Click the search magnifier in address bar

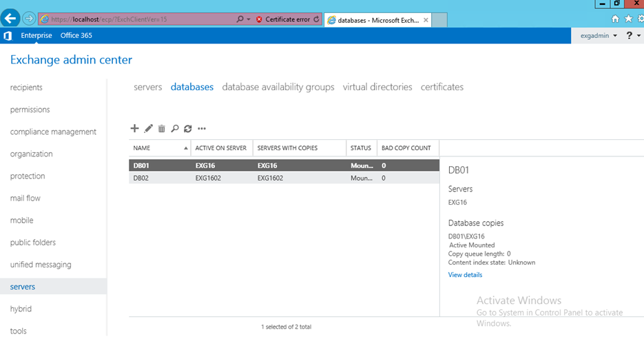coord(240,19)
